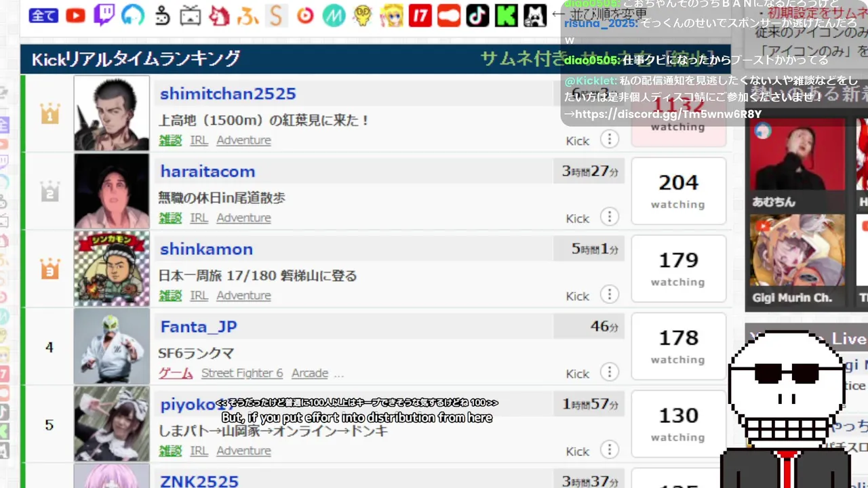Click the red 17 Live icon
Viewport: 868px width, 488px height.
tap(420, 15)
